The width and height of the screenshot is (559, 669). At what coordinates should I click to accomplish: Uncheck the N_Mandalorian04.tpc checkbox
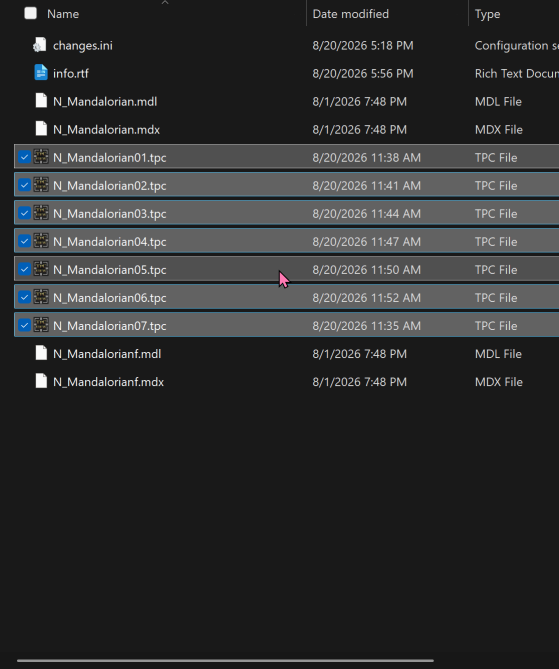(24, 241)
